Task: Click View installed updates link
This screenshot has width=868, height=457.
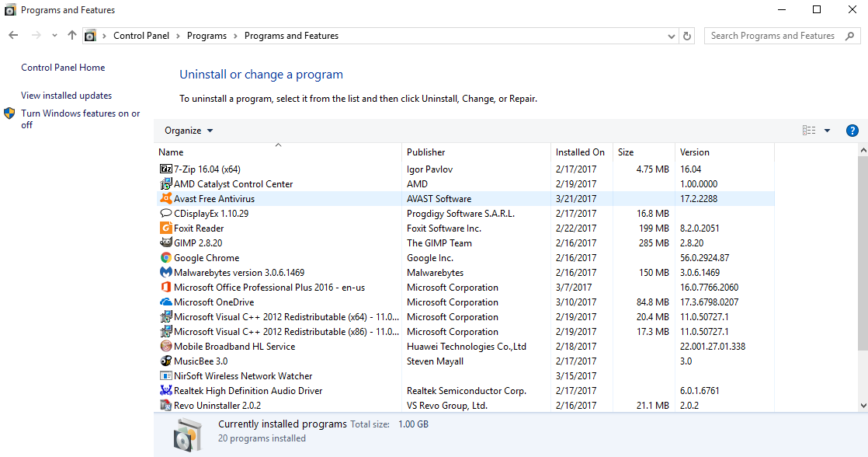Action: [x=67, y=96]
